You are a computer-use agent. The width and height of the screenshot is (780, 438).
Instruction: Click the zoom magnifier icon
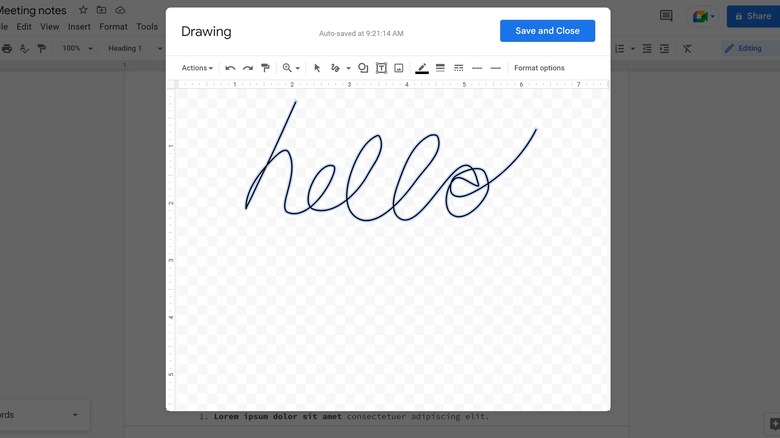pyautogui.click(x=287, y=68)
